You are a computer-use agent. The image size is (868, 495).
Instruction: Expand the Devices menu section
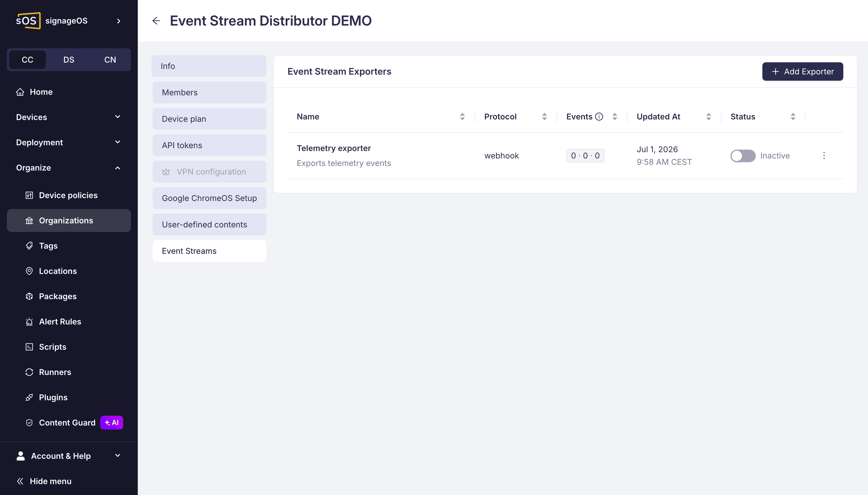pyautogui.click(x=69, y=117)
